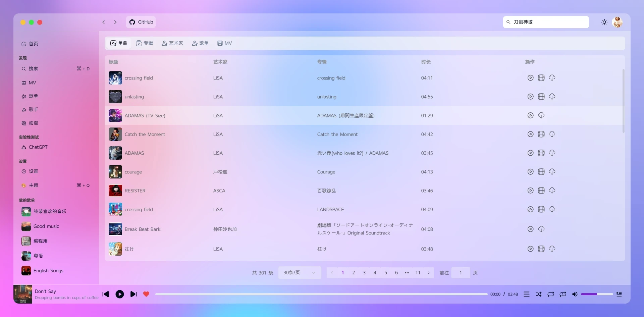Go to results page 11
644x317 pixels.
pyautogui.click(x=418, y=273)
